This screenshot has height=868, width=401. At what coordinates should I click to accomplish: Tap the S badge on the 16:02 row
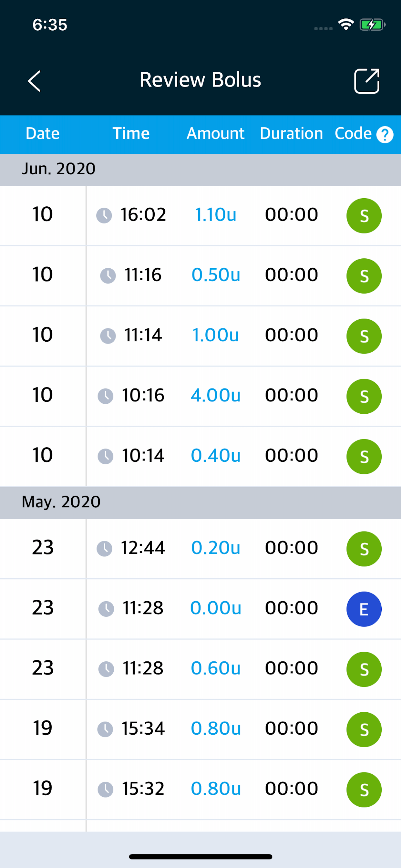(364, 216)
